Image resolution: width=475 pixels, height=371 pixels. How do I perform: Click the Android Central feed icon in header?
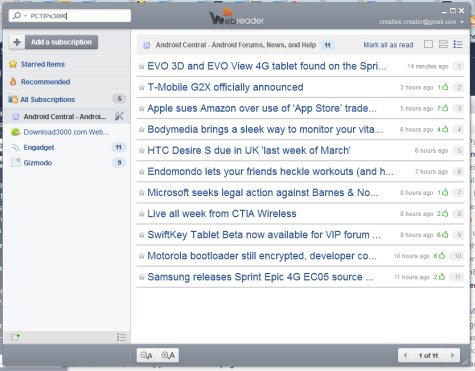[x=146, y=45]
